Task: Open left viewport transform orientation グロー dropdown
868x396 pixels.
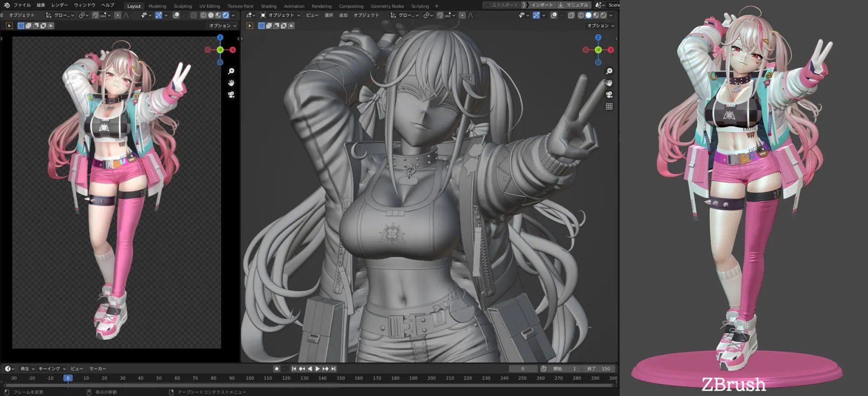Action: (x=60, y=15)
